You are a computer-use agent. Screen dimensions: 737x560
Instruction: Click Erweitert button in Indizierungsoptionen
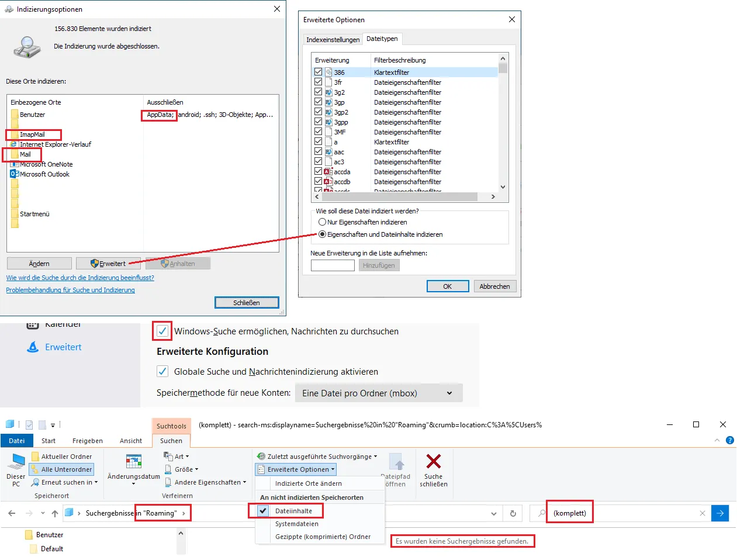tap(108, 264)
